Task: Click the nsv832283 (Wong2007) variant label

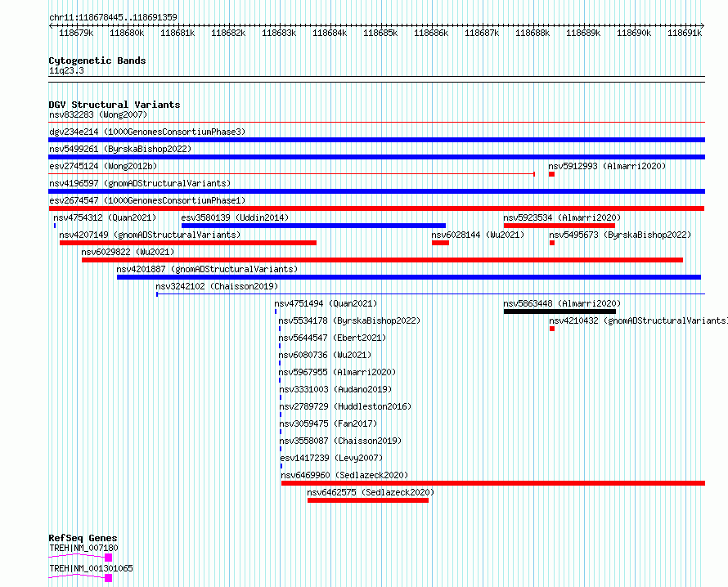Action: [x=98, y=114]
